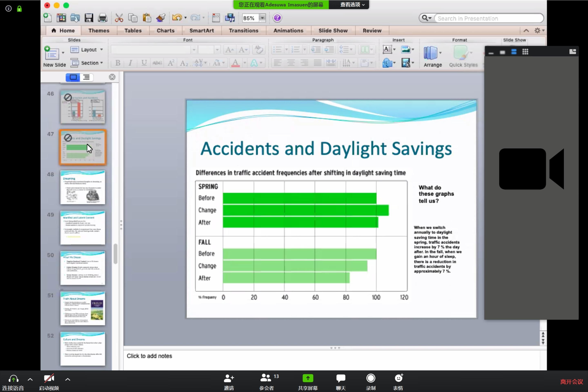Open the Zoom reactions icon

[x=398, y=382]
